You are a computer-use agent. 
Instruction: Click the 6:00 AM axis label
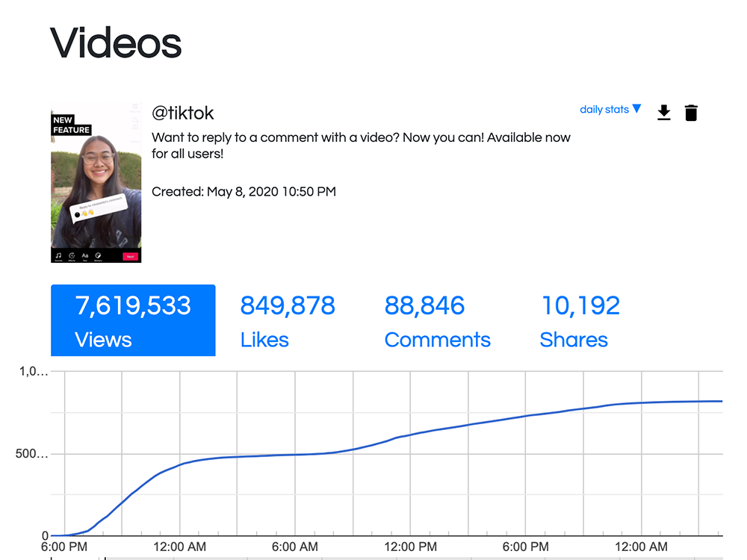(x=295, y=547)
